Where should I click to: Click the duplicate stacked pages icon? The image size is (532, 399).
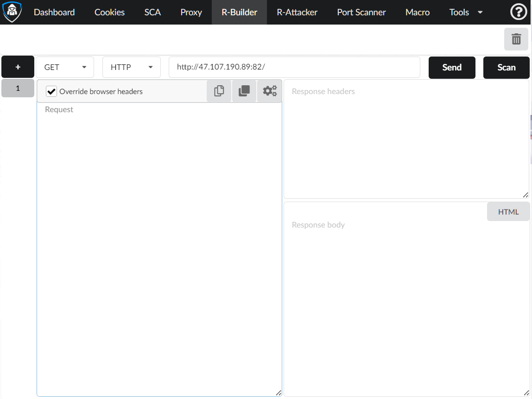pos(244,91)
